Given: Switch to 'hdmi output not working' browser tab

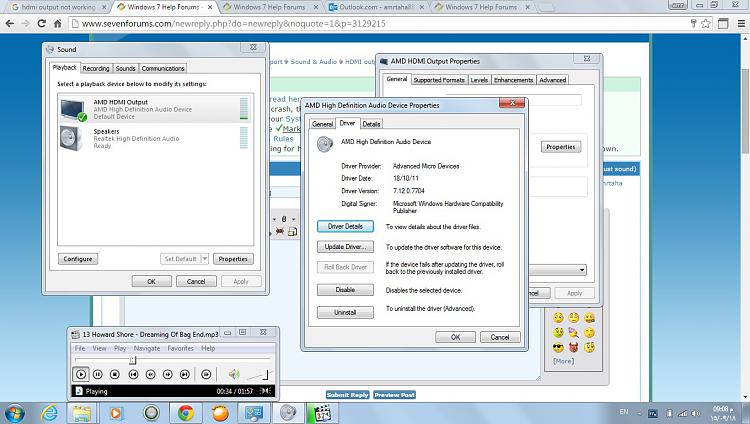Looking at the screenshot, I should 57,7.
